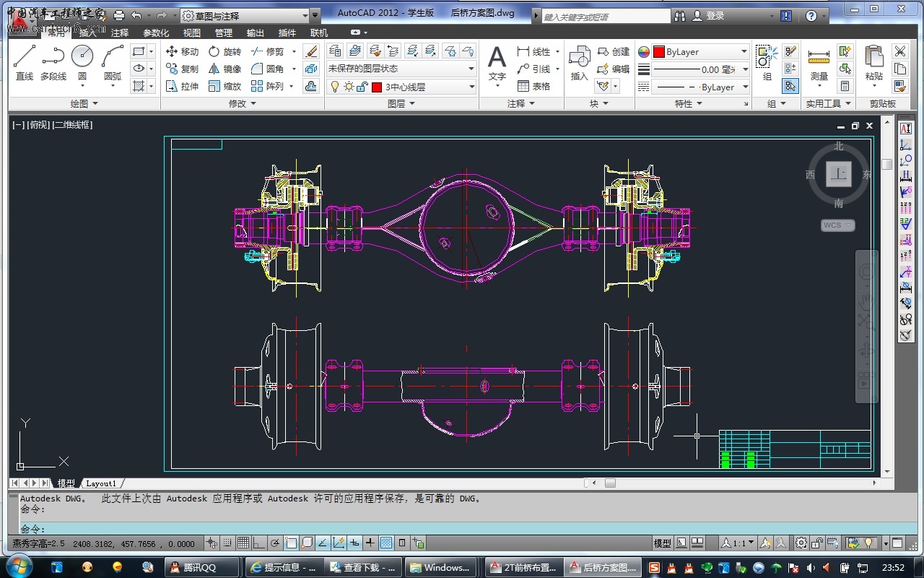Toggle layer freeze sun icon for 3中心线层

point(349,87)
